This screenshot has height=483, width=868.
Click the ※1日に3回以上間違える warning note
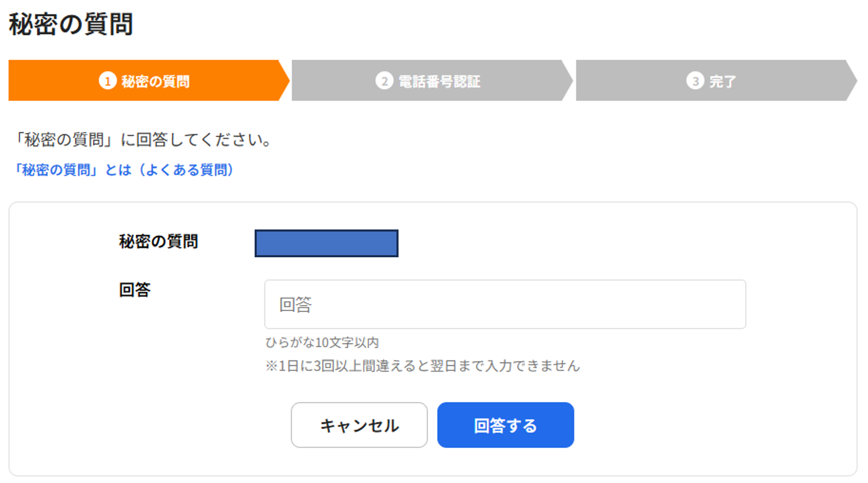coord(423,366)
